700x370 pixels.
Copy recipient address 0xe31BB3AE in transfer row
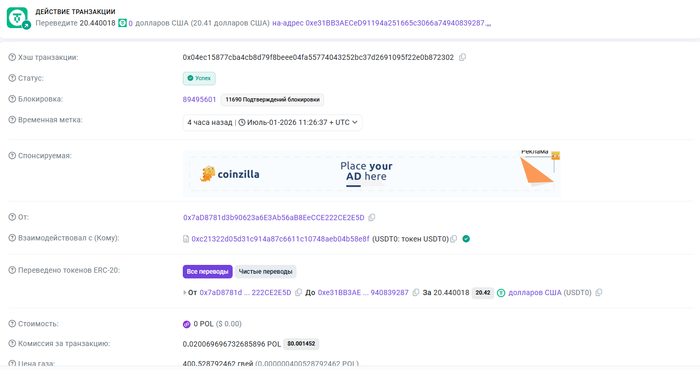(x=416, y=292)
